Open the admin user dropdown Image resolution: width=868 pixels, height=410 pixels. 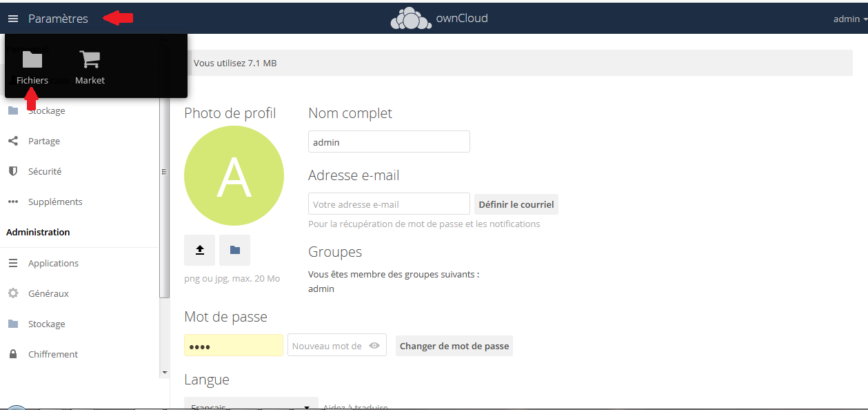coord(849,19)
